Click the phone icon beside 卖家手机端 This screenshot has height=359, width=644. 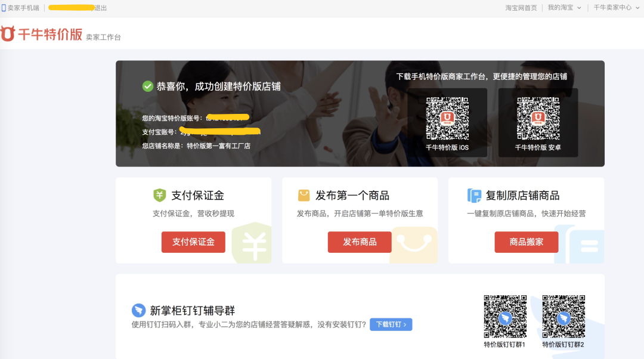coord(4,8)
